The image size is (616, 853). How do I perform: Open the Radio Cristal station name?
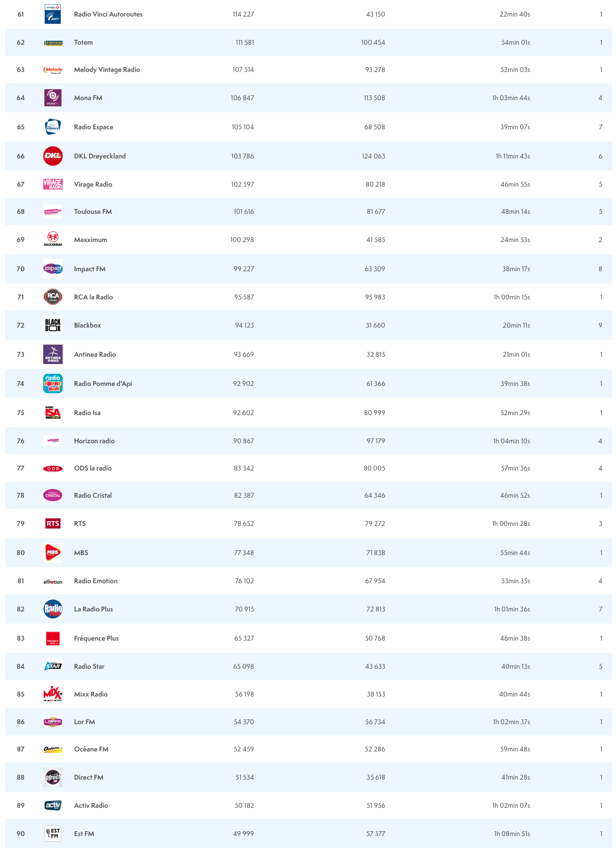pyautogui.click(x=93, y=495)
